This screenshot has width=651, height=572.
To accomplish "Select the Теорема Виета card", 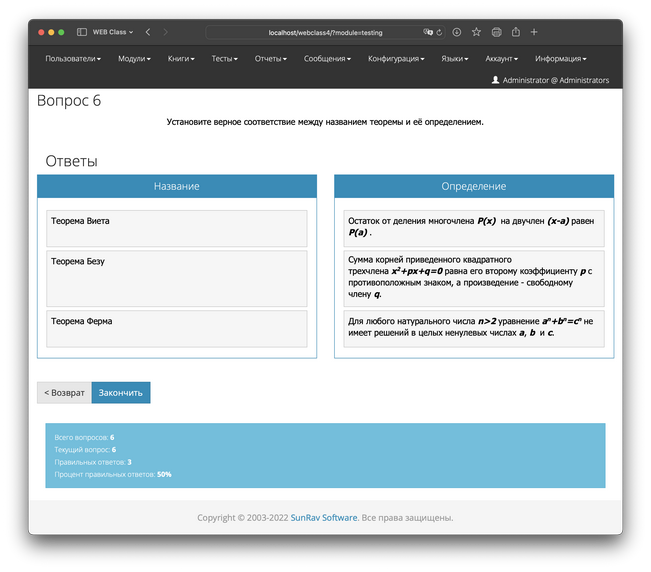I will (x=177, y=228).
